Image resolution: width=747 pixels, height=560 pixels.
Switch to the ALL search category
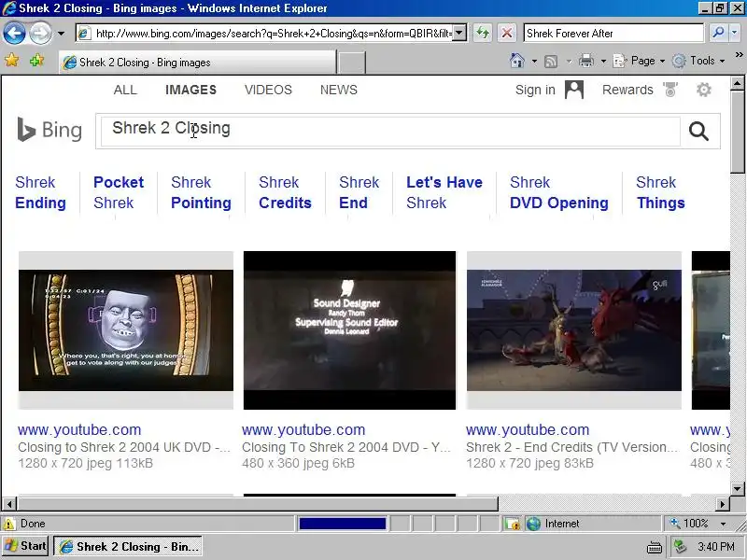tap(125, 90)
